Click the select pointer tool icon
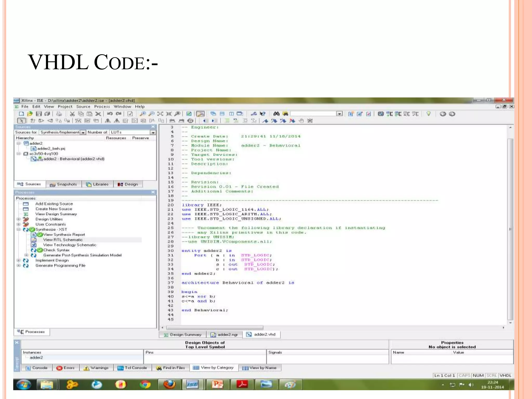 [21, 121]
